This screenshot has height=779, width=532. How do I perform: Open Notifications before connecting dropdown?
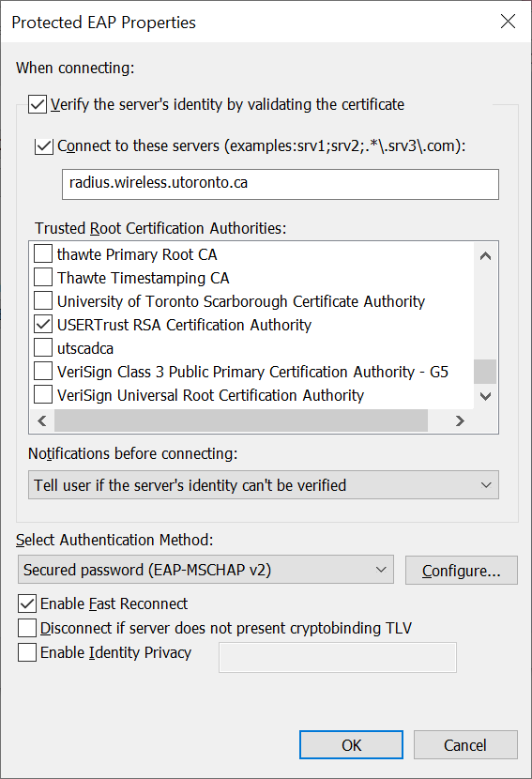click(264, 485)
